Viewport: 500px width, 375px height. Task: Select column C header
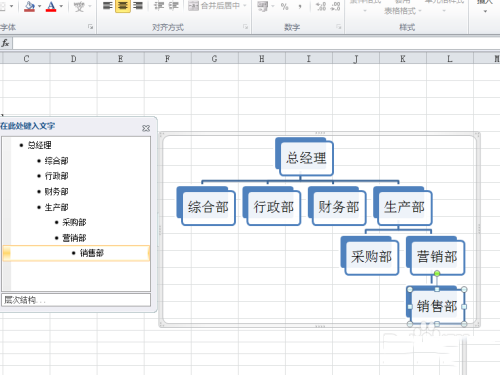[26, 59]
